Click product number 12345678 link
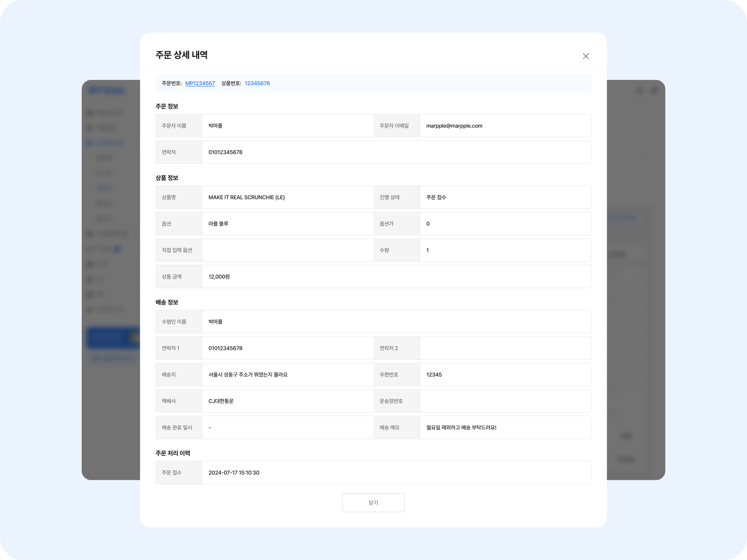The width and height of the screenshot is (747, 560). coord(257,83)
